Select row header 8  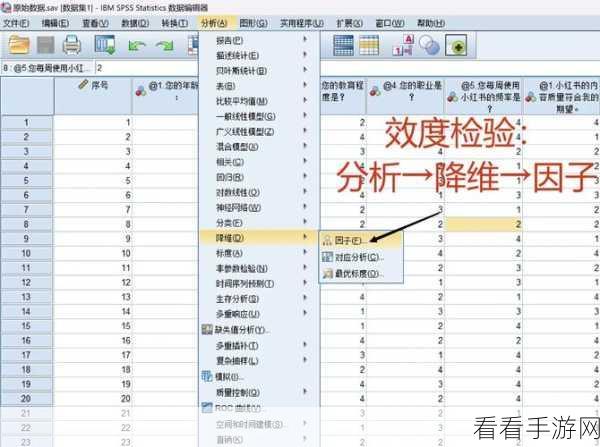(26, 224)
